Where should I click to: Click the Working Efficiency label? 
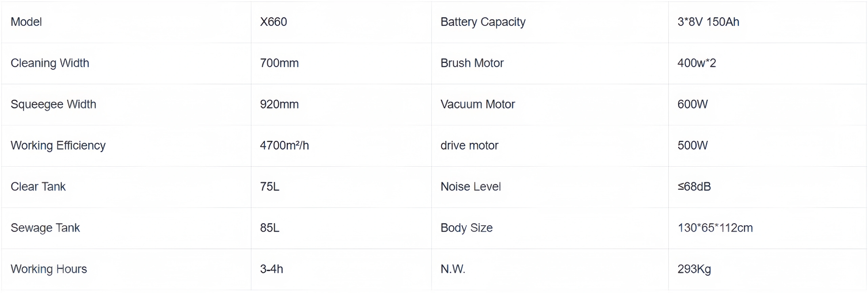[58, 146]
